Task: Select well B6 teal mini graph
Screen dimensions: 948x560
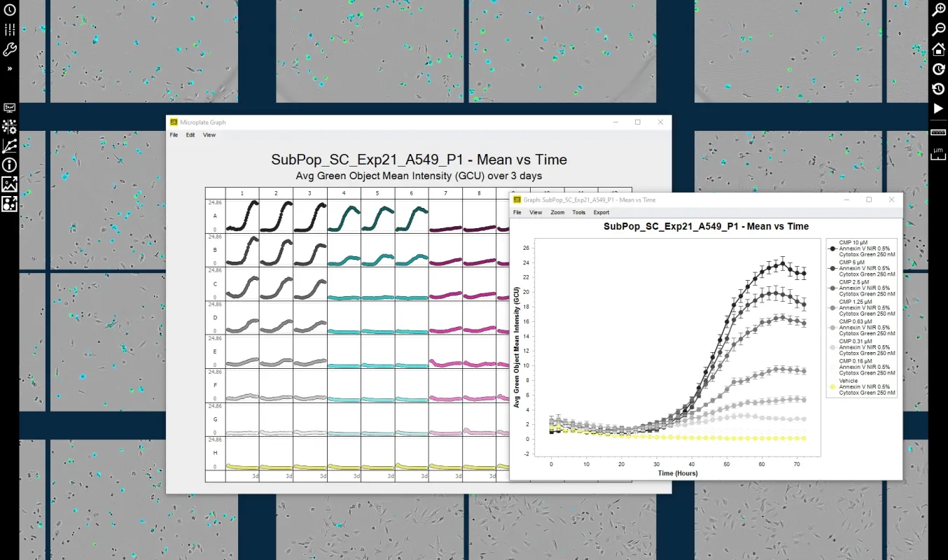Action: click(412, 250)
